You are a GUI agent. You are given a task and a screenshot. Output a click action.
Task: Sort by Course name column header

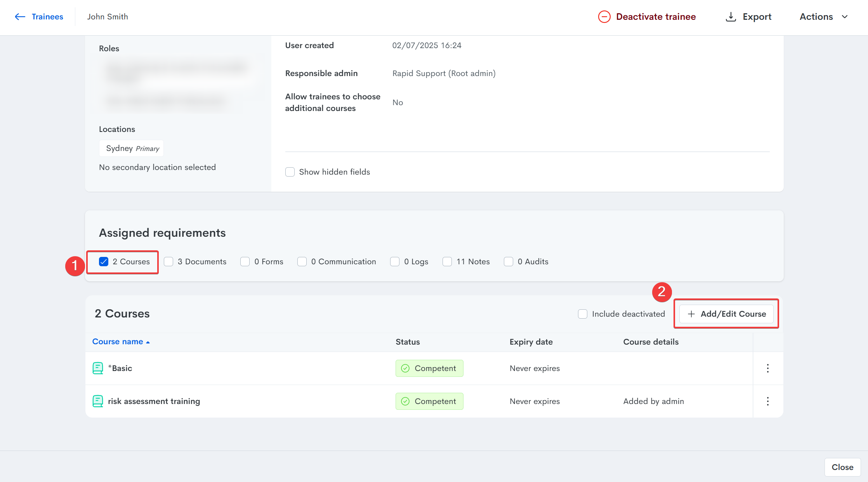pyautogui.click(x=118, y=342)
